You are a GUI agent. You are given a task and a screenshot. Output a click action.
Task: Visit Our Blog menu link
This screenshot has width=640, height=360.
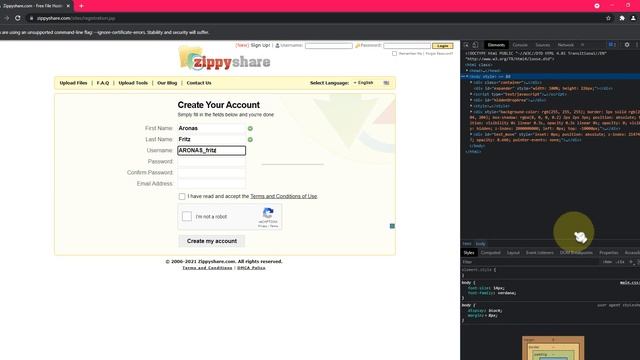point(167,83)
